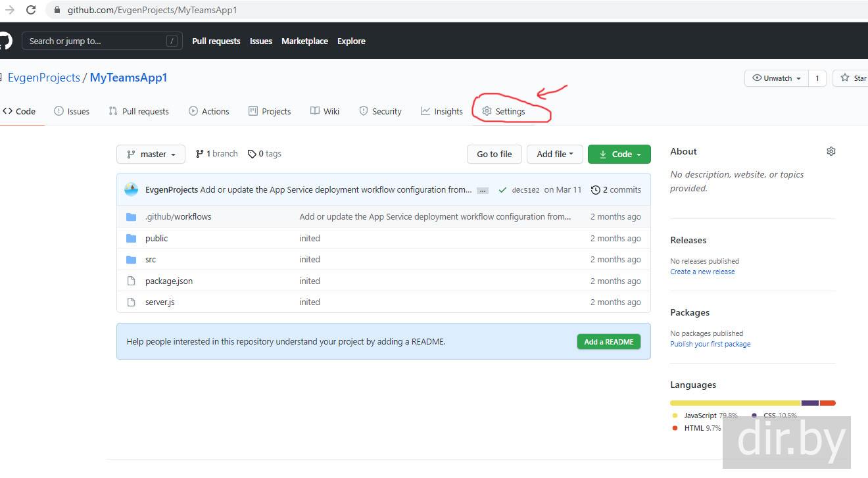Image resolution: width=868 pixels, height=478 pixels.
Task: Expand the Add file dropdown
Action: [554, 155]
